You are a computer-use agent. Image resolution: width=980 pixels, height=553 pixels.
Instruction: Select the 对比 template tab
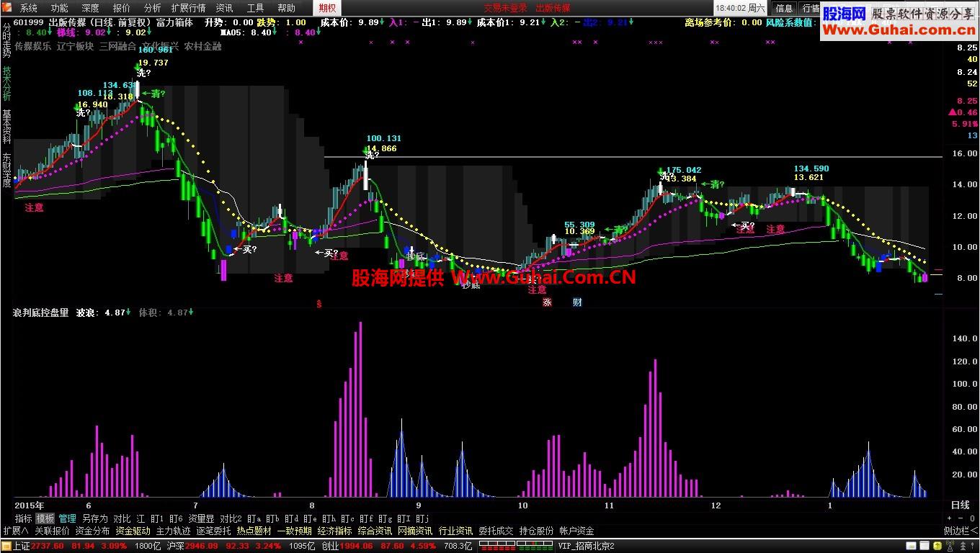(122, 518)
